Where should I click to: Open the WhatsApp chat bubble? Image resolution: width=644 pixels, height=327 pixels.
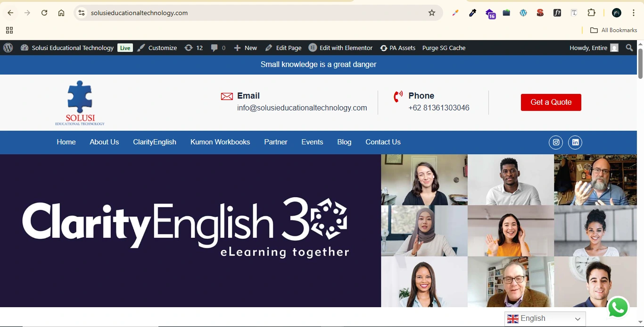[x=618, y=308]
